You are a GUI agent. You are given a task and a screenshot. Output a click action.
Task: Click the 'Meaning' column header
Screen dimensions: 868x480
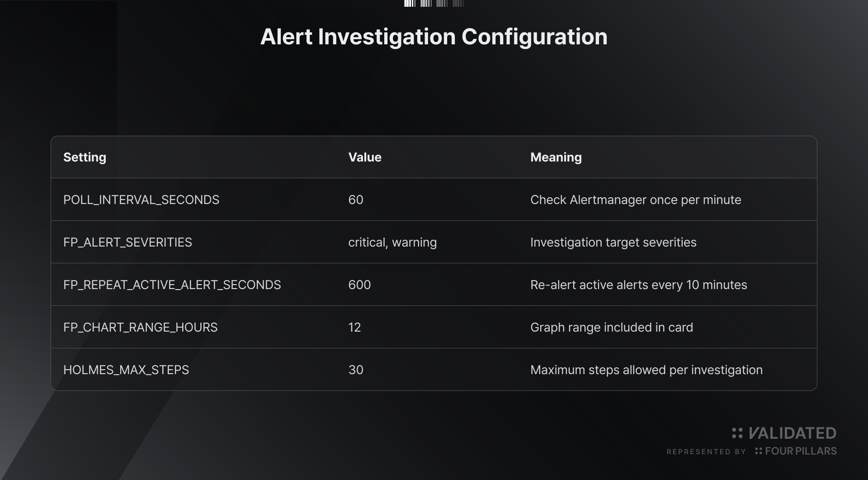[x=556, y=157]
